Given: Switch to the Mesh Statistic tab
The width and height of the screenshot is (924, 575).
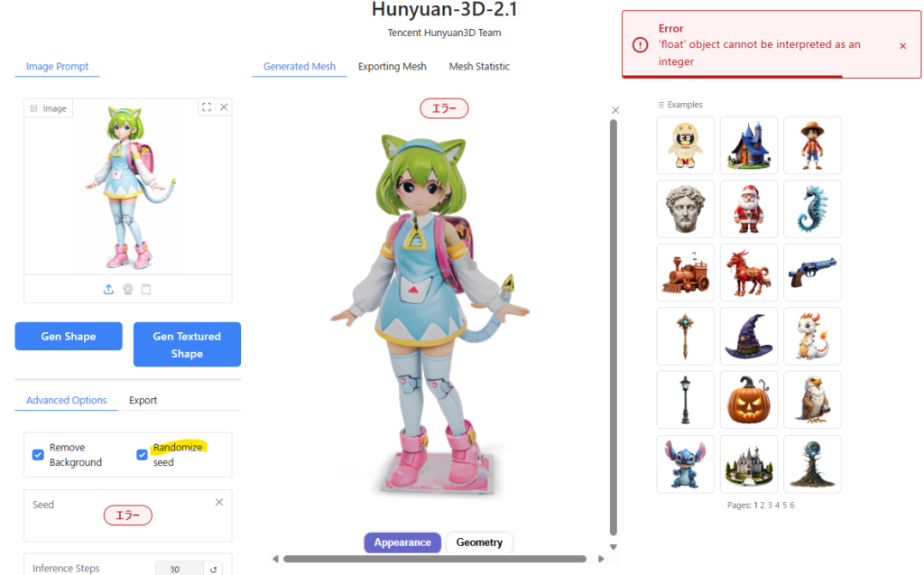Looking at the screenshot, I should pos(479,67).
